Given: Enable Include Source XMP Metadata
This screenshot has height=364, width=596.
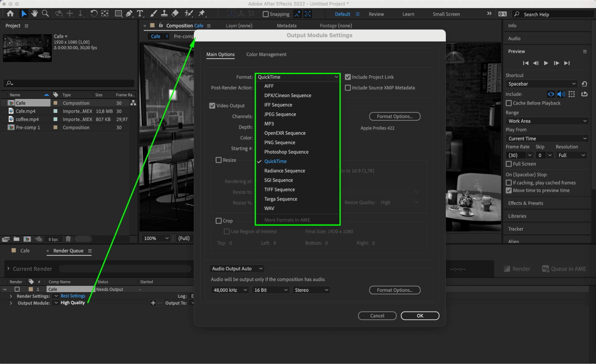Looking at the screenshot, I should (x=348, y=88).
